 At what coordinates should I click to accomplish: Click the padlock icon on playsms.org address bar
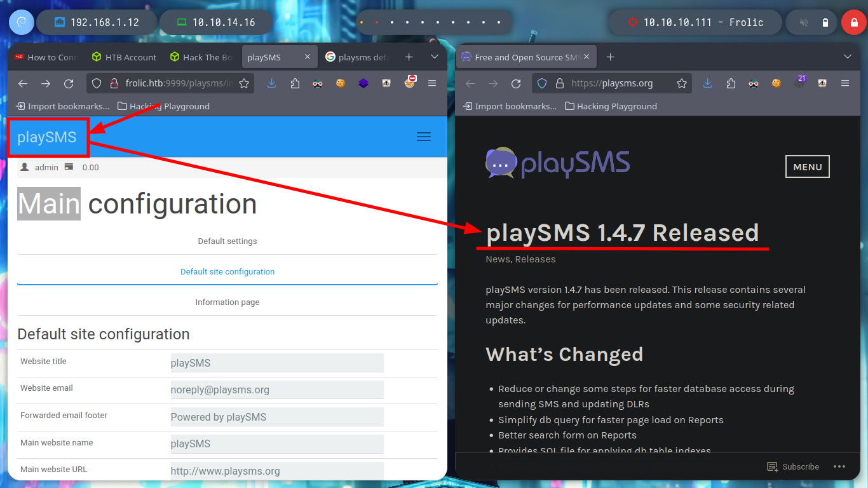[560, 83]
